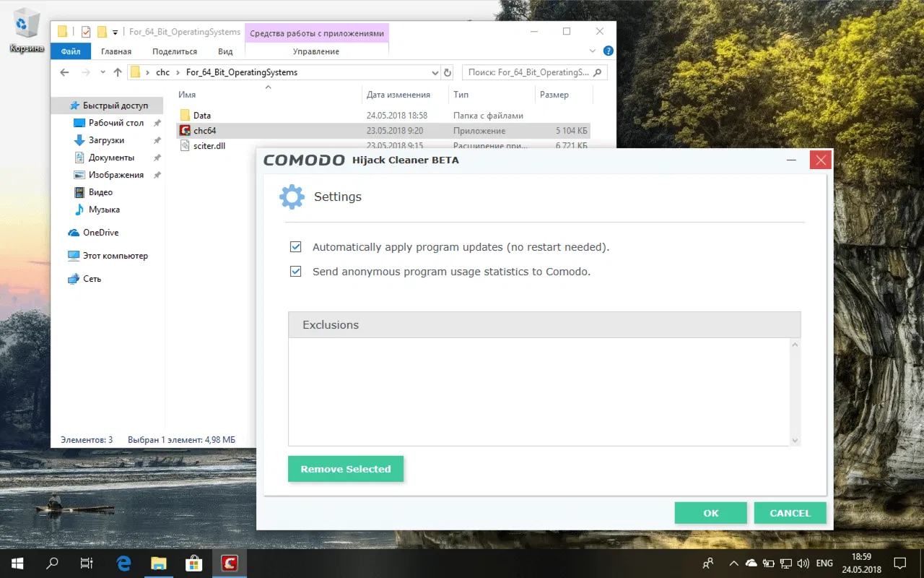
Task: Open Музыка in navigation pane
Action: [x=104, y=210]
